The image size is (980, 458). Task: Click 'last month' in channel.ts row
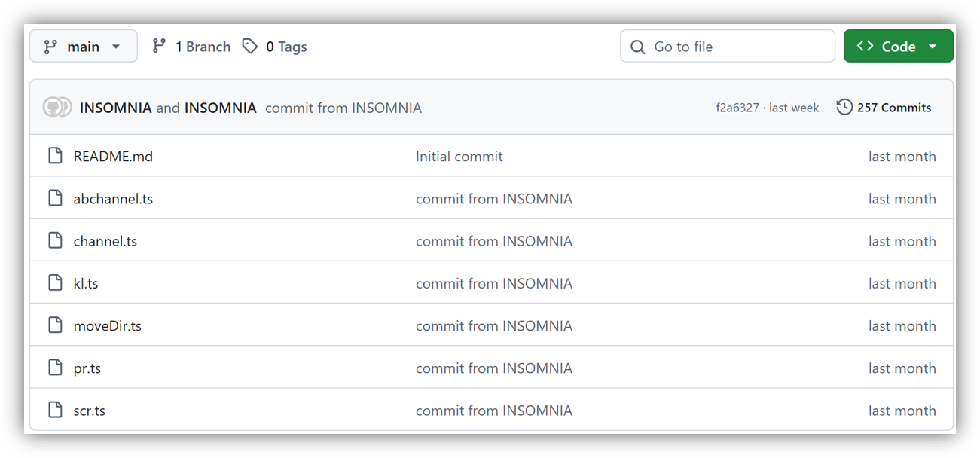[902, 241]
